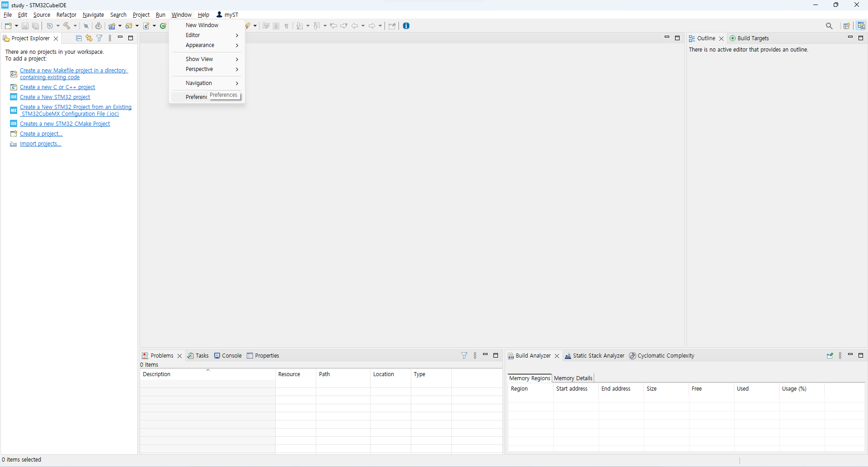868x467 pixels.
Task: Click Create a new Makefile project link
Action: click(74, 74)
